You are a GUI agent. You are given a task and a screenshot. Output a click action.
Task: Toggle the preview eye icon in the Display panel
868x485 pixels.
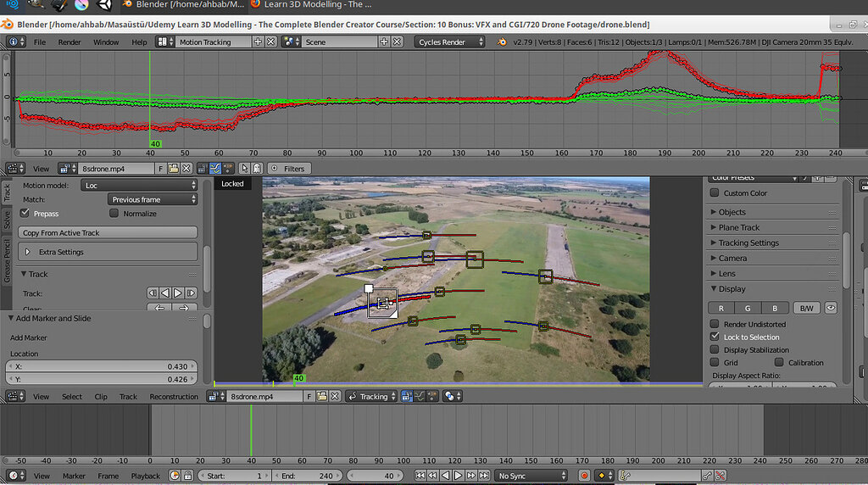pos(831,308)
